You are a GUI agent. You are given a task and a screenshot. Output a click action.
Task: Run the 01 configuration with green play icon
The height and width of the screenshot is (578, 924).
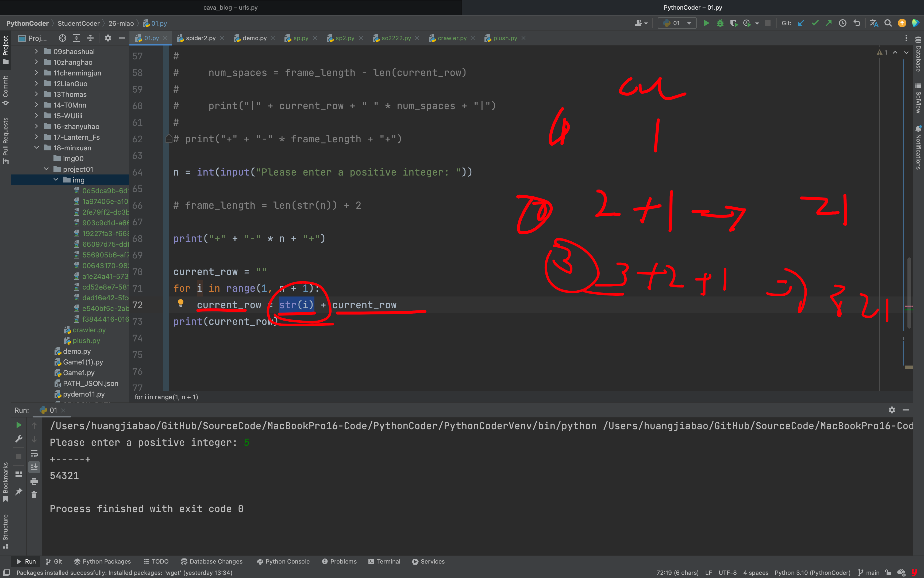706,23
